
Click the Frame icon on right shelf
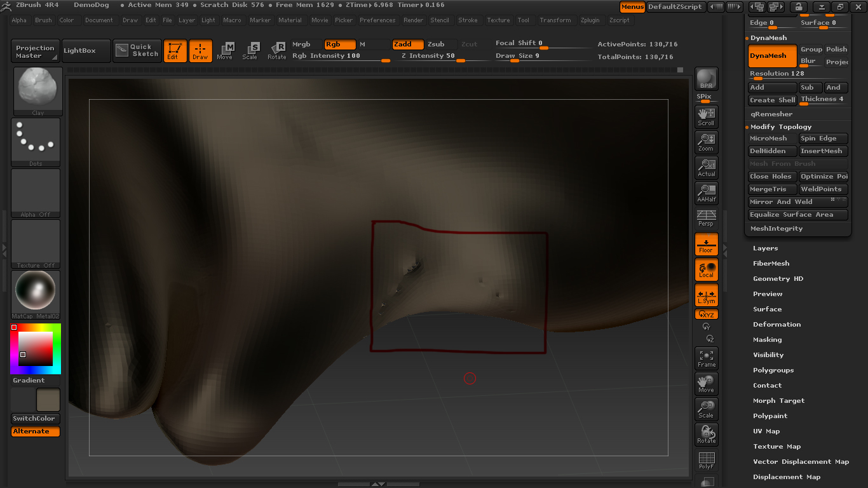coord(706,358)
